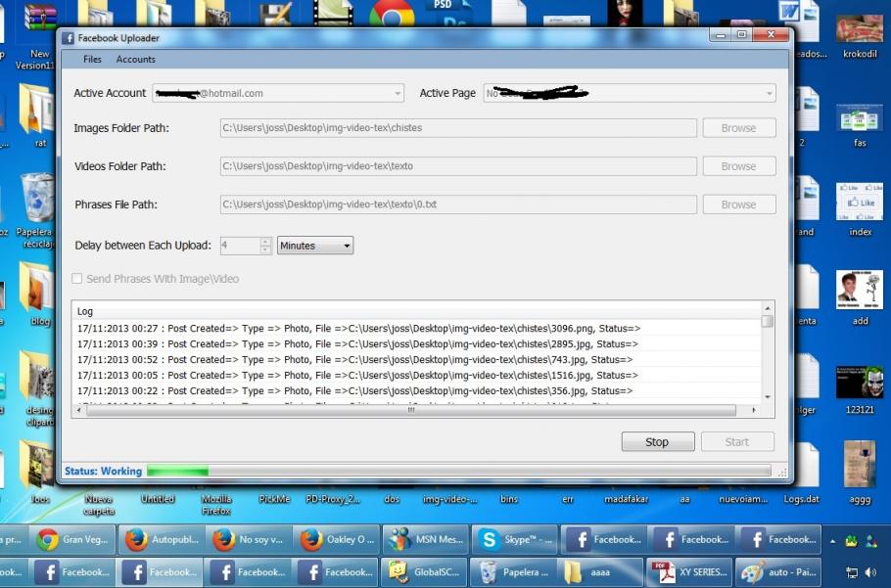Open the Accounts menu
This screenshot has height=588, width=891.
pyautogui.click(x=135, y=59)
